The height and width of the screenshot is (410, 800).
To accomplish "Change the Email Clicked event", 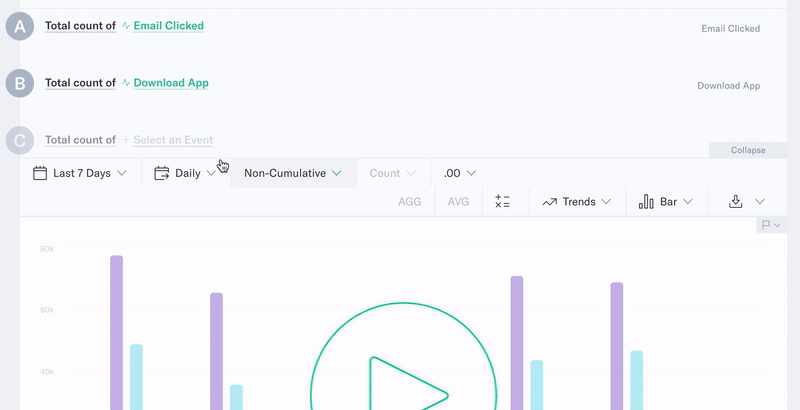I will pyautogui.click(x=168, y=26).
